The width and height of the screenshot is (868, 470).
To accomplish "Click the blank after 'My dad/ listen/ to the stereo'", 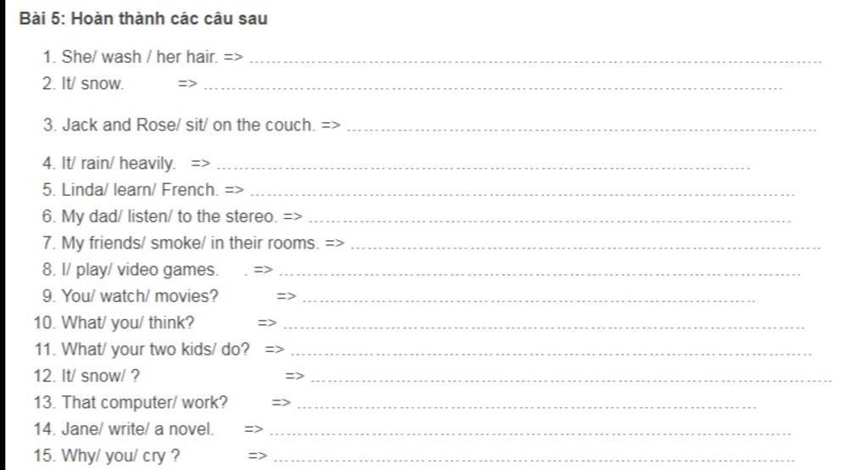I will (x=549, y=221).
